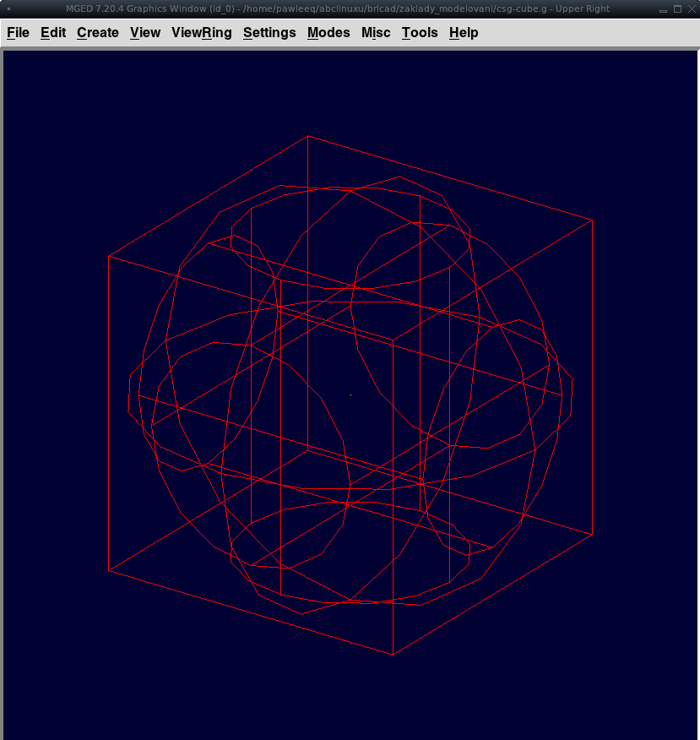Click the window menu dot in title bar
The image size is (700, 740).
[x=9, y=9]
